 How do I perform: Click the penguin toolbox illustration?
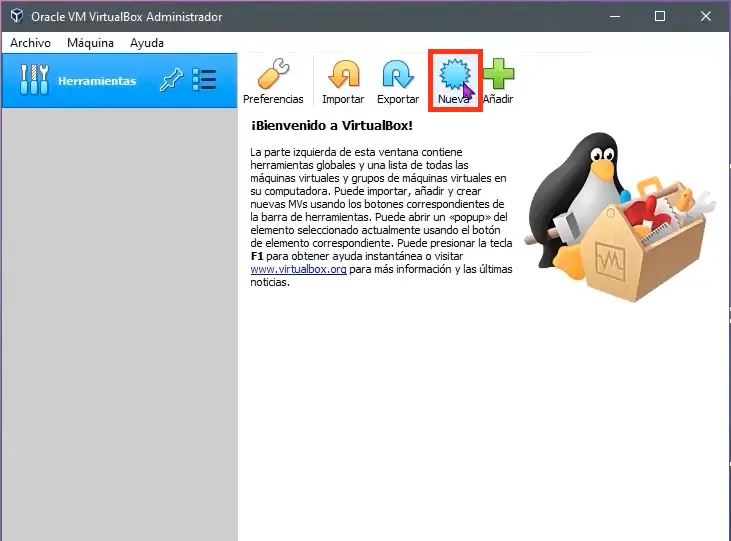(x=620, y=217)
